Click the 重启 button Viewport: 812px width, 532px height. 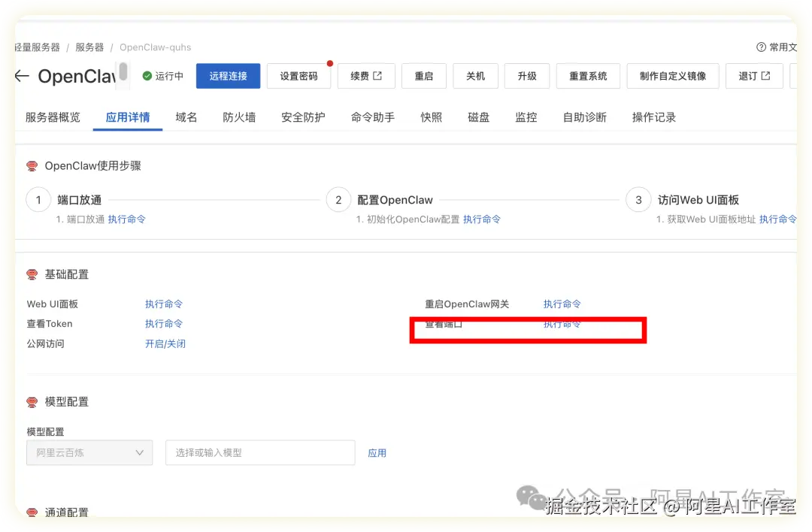423,76
